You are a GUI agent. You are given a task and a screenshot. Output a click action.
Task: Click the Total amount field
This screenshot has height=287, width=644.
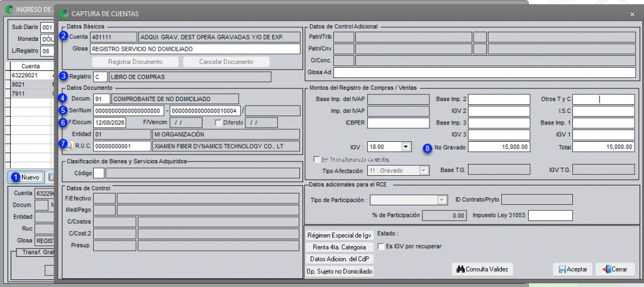click(604, 147)
